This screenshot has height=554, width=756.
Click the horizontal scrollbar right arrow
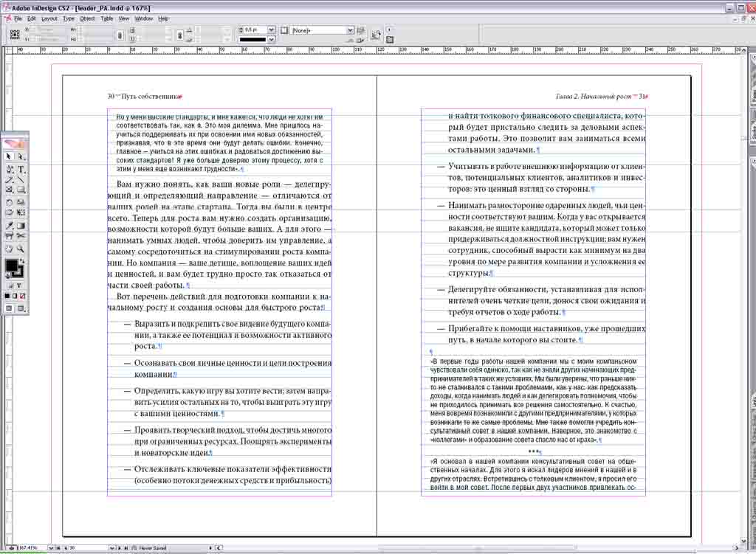click(x=736, y=548)
